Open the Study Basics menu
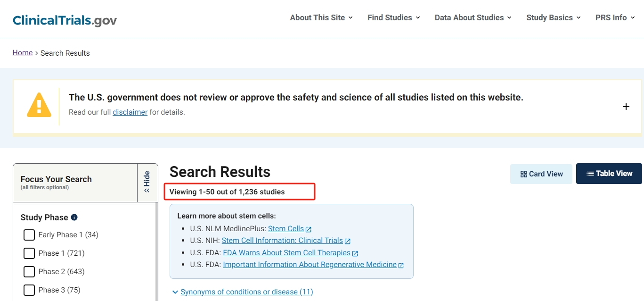This screenshot has height=301, width=644. [x=553, y=18]
